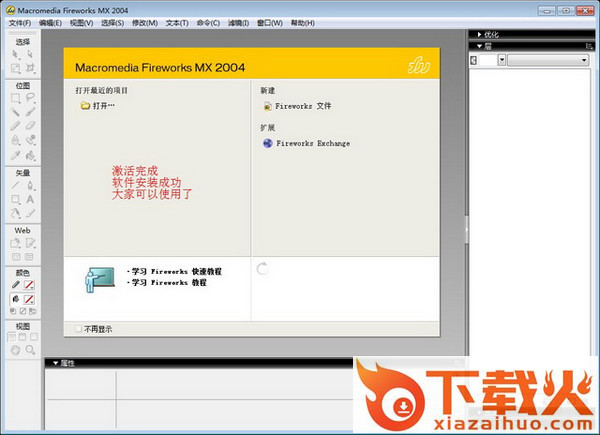Click the panel dock collapse handle
The width and height of the screenshot is (600, 435).
(x=467, y=230)
